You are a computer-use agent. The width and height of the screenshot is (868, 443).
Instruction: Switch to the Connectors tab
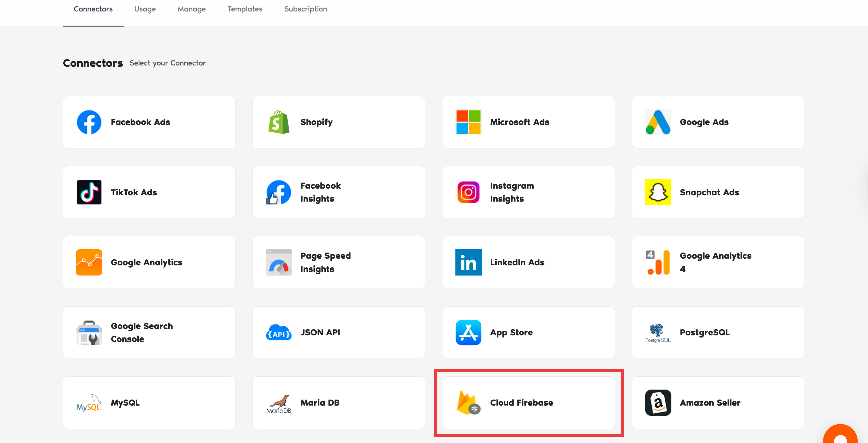93,9
